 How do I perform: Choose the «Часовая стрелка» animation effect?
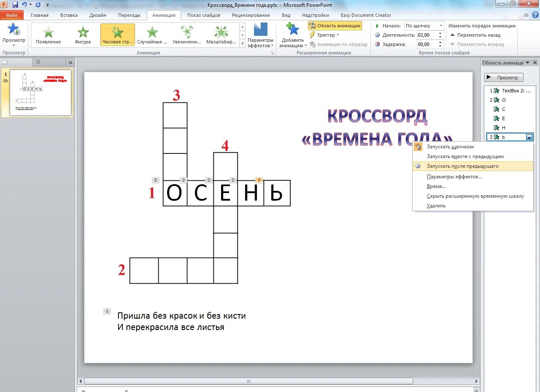117,35
